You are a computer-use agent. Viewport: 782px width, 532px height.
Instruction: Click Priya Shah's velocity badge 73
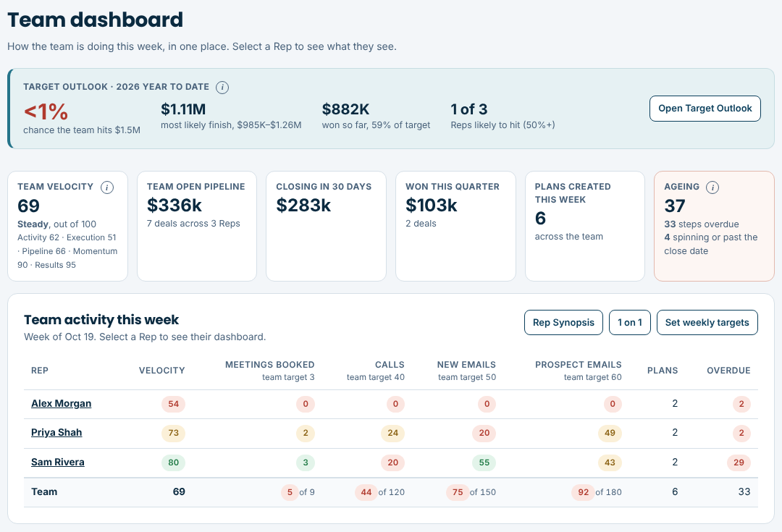(173, 433)
